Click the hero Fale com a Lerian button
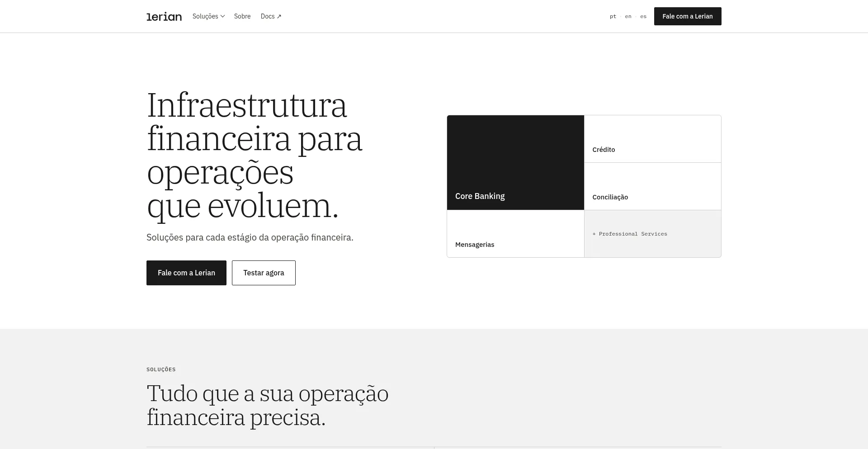 (x=186, y=273)
